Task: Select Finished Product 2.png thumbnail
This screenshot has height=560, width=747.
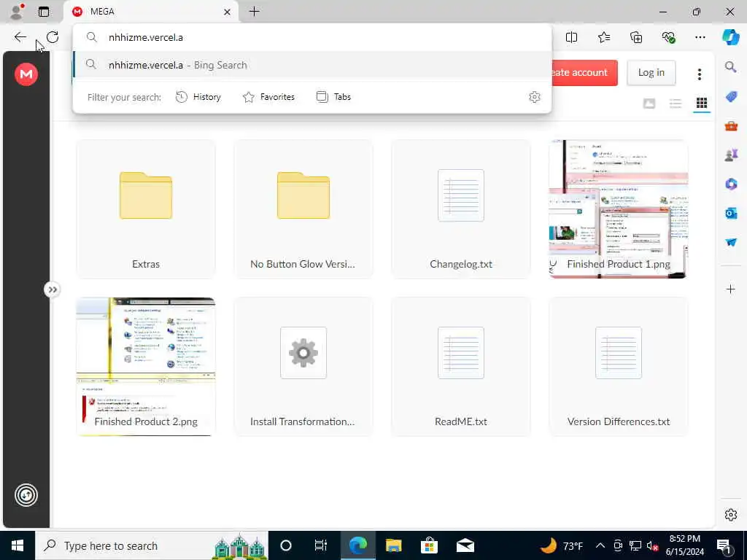Action: pyautogui.click(x=146, y=367)
